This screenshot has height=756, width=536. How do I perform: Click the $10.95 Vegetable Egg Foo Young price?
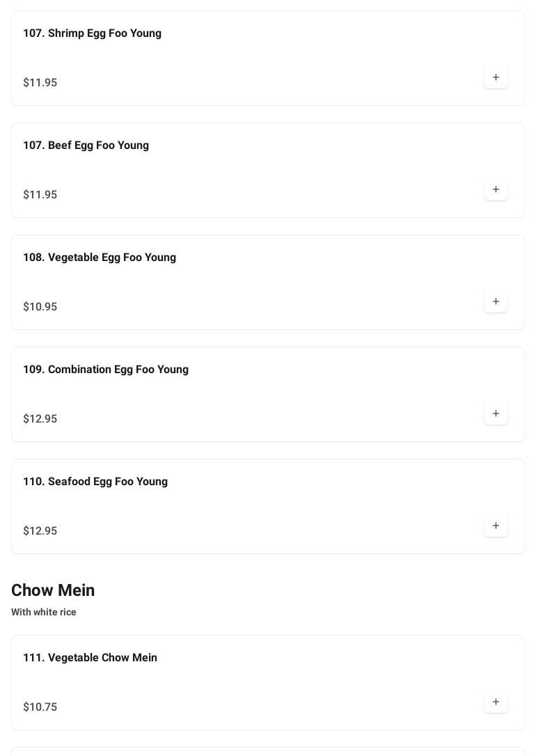tap(40, 307)
